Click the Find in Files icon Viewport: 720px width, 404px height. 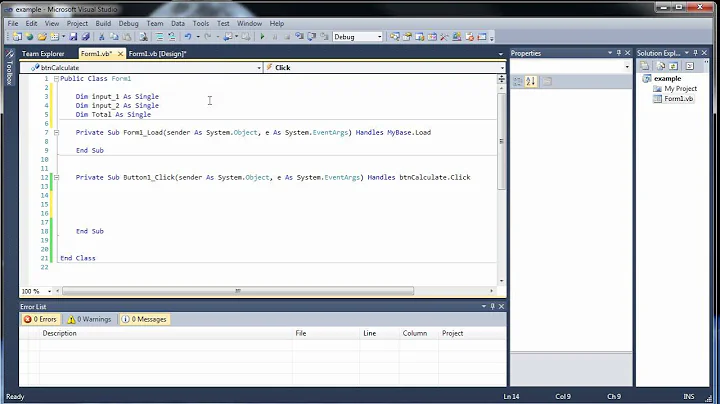coord(143,37)
